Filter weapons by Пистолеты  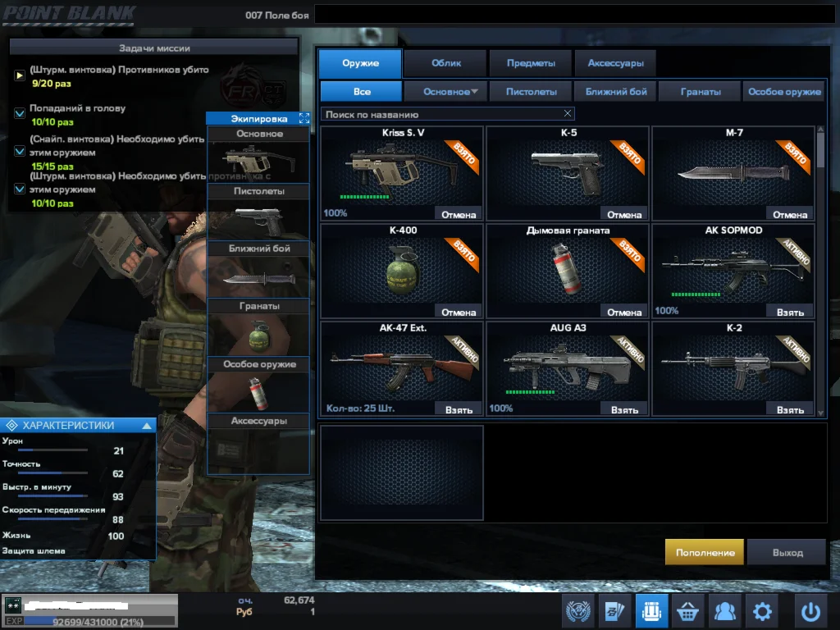coord(531,92)
